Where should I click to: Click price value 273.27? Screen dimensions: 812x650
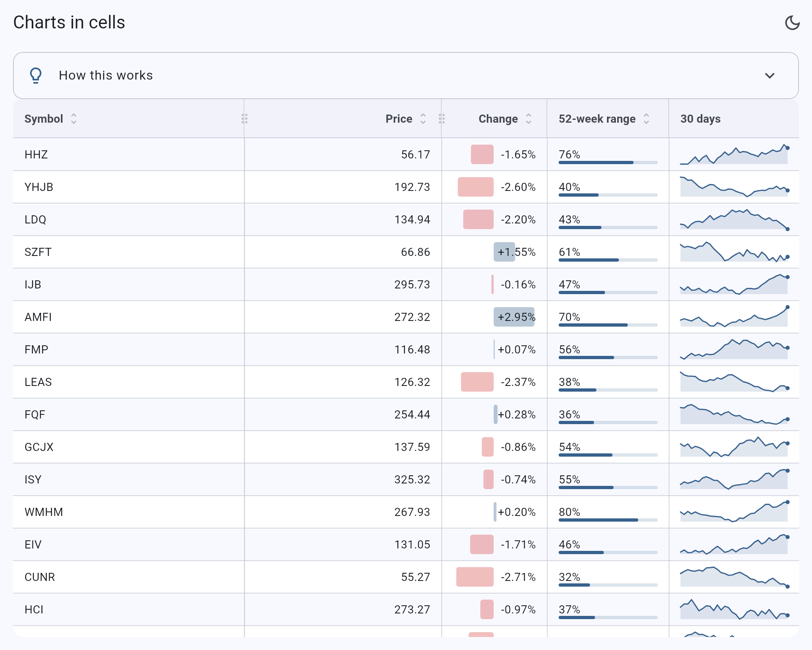(x=412, y=609)
